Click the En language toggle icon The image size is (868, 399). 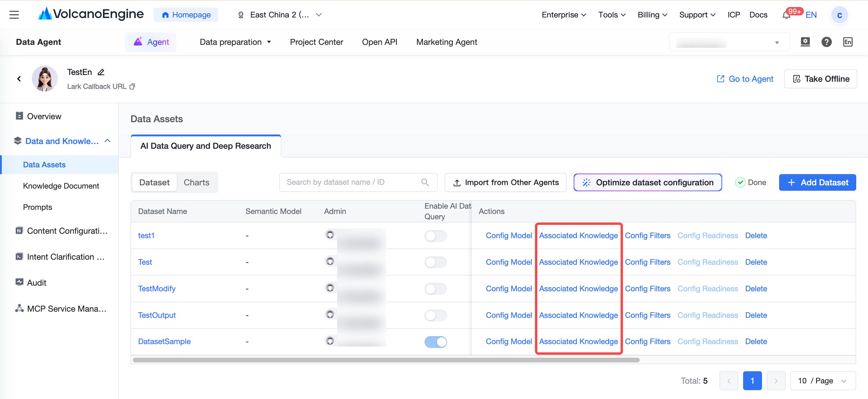(x=847, y=42)
